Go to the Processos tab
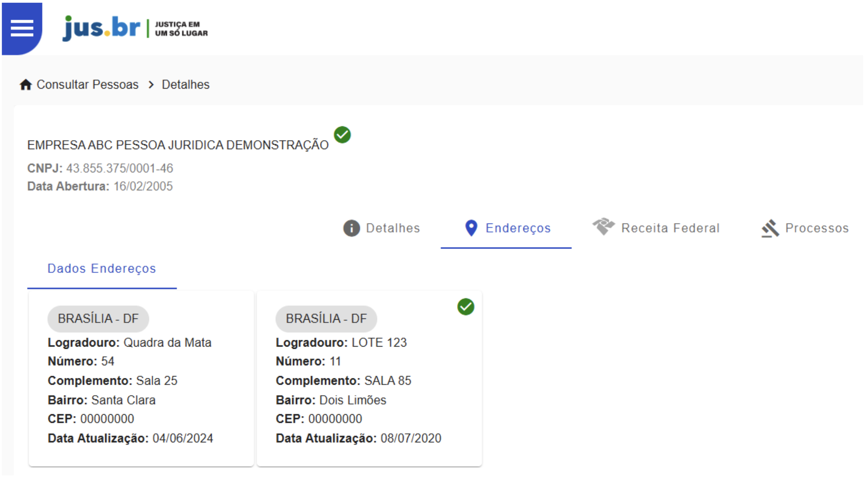 (817, 228)
